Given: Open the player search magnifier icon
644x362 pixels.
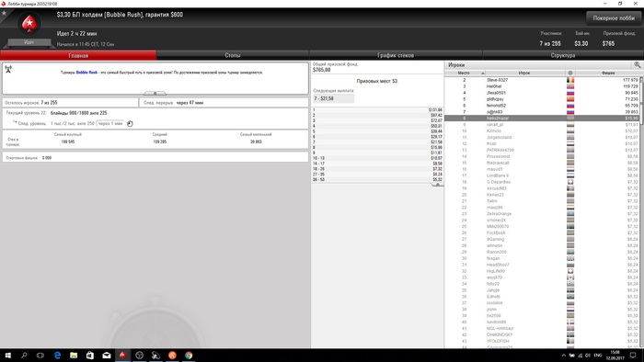Looking at the screenshot, I should pos(637,65).
